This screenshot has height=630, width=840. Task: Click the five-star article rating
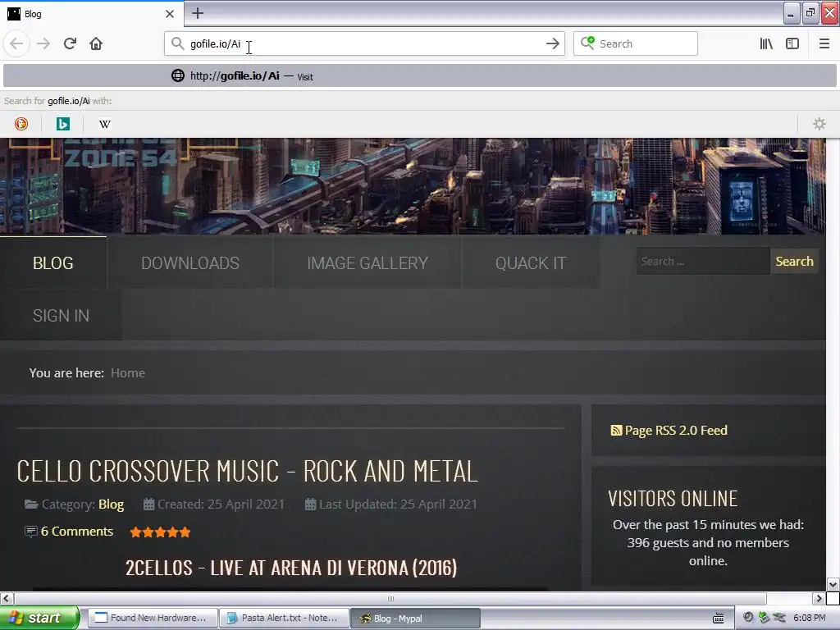point(160,532)
